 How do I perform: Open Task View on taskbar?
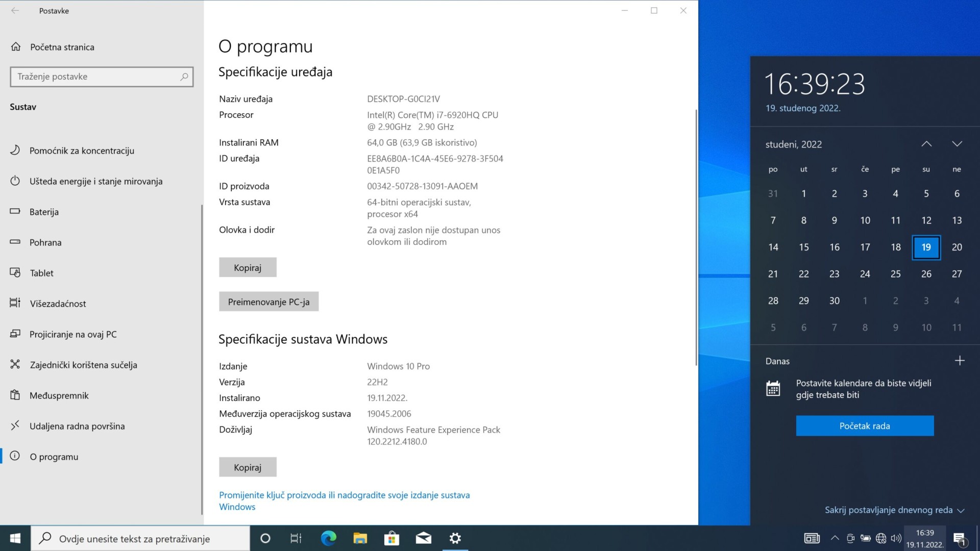tap(296, 538)
